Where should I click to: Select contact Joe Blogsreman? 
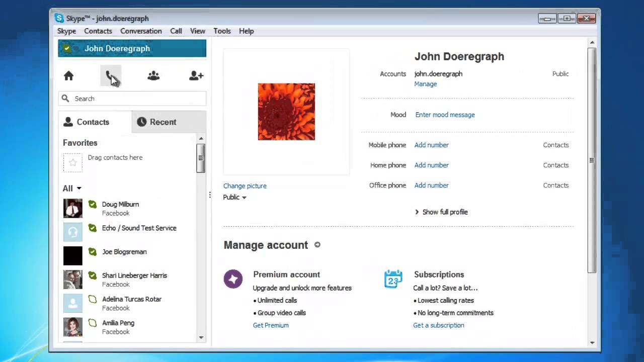point(128,256)
